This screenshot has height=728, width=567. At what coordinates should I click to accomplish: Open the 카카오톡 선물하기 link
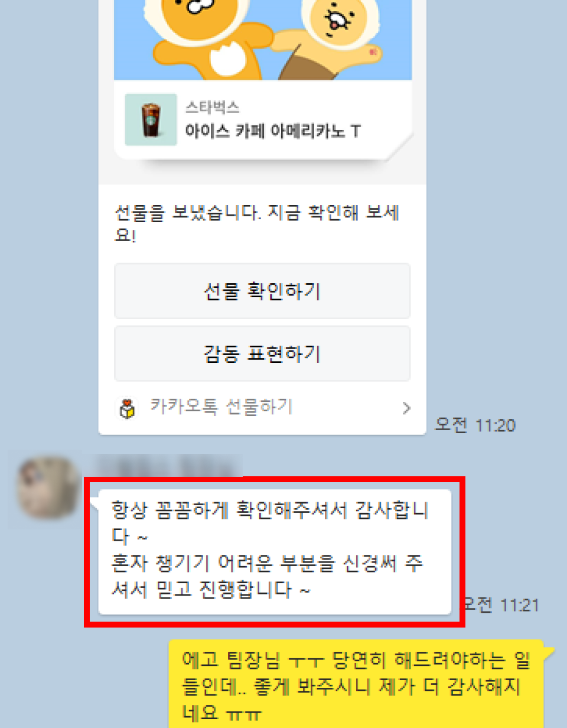(x=221, y=407)
